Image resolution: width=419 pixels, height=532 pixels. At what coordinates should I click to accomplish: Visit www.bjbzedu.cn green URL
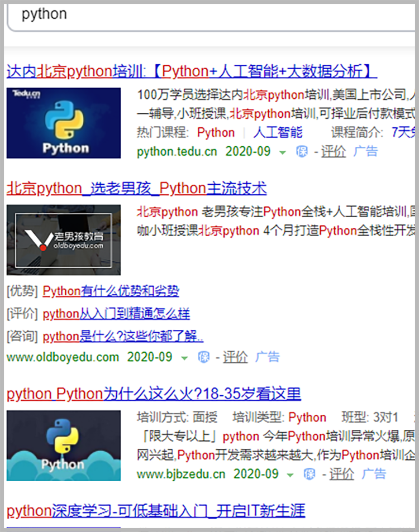pos(181,474)
